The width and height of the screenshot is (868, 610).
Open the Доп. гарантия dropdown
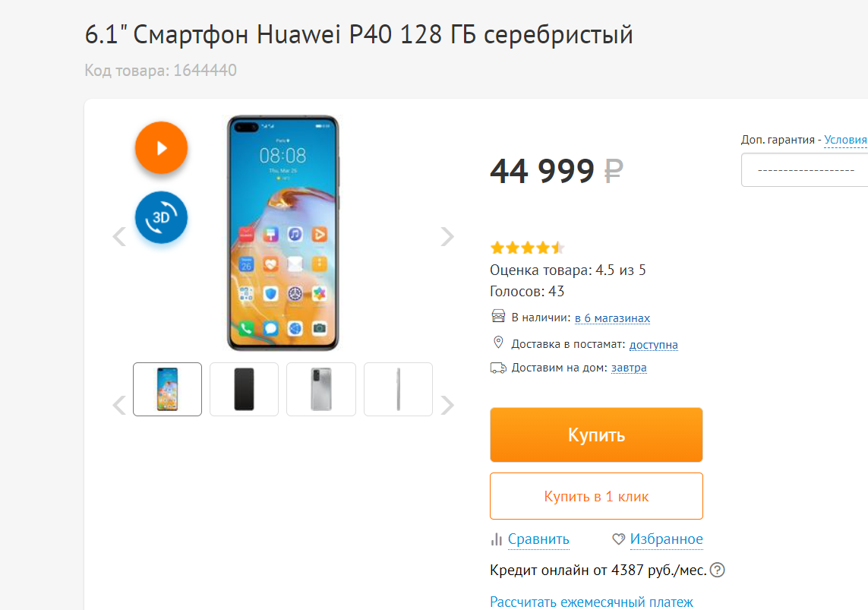pos(804,170)
